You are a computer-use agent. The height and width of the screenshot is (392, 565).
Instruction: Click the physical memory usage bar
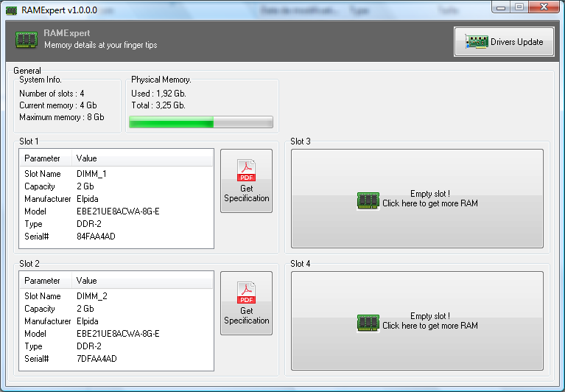point(200,122)
